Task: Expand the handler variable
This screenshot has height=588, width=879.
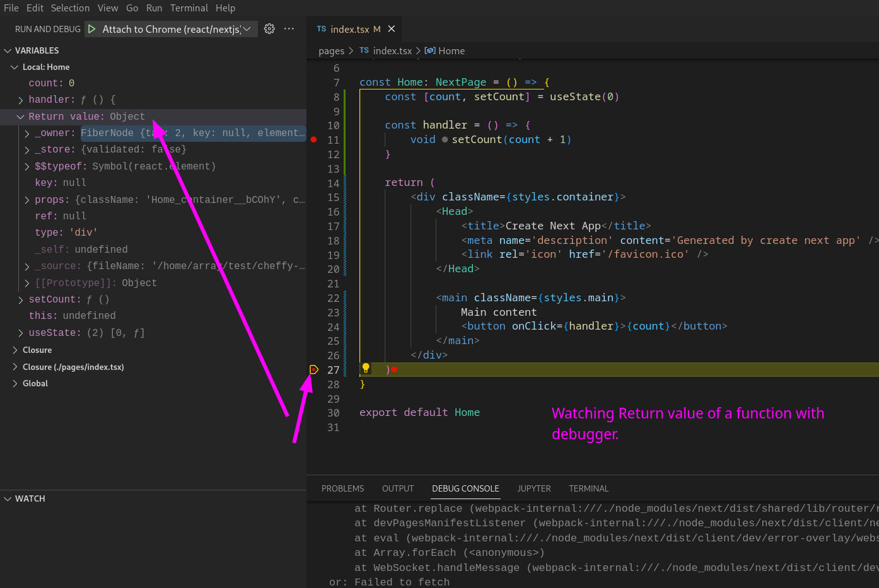Action: point(21,100)
